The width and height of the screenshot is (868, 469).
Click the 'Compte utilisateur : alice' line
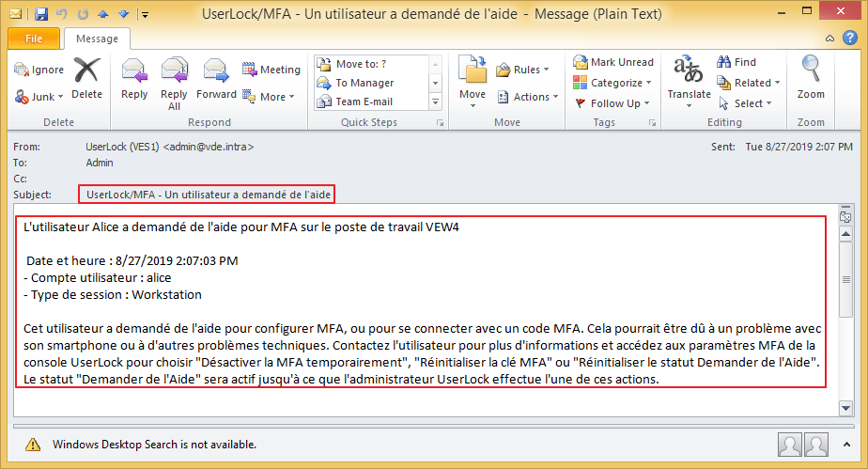[x=98, y=278]
